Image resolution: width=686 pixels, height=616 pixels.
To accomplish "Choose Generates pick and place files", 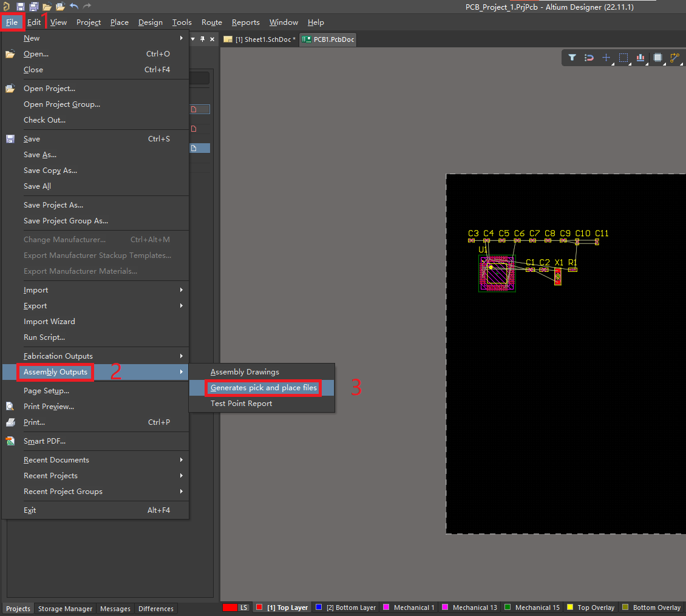I will [x=262, y=388].
